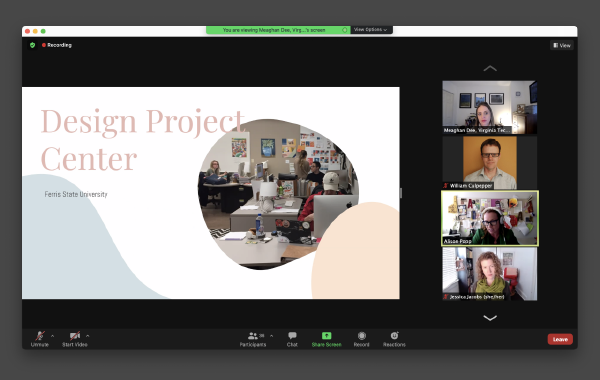
Task: Select William Culpepper's video thumbnail
Action: [490, 163]
